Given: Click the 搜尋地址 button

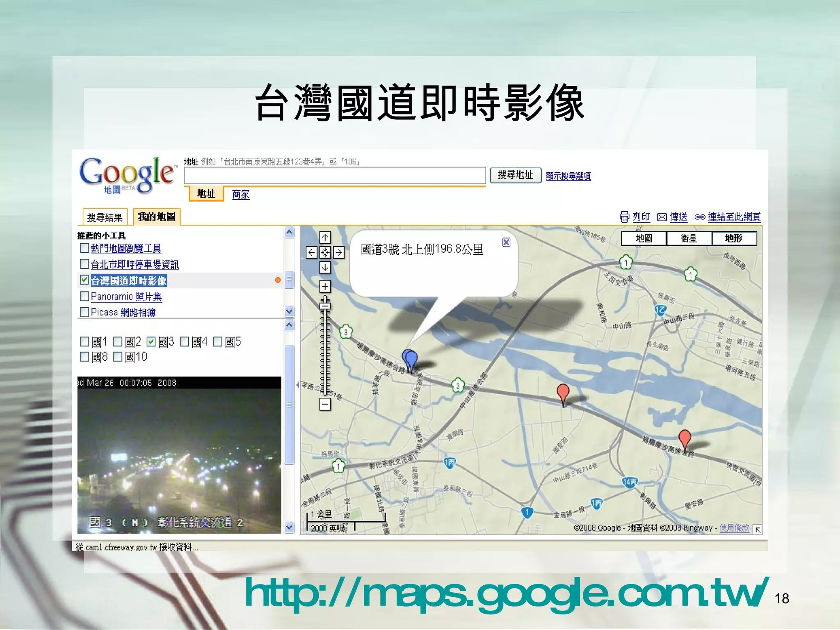Looking at the screenshot, I should click(x=516, y=175).
